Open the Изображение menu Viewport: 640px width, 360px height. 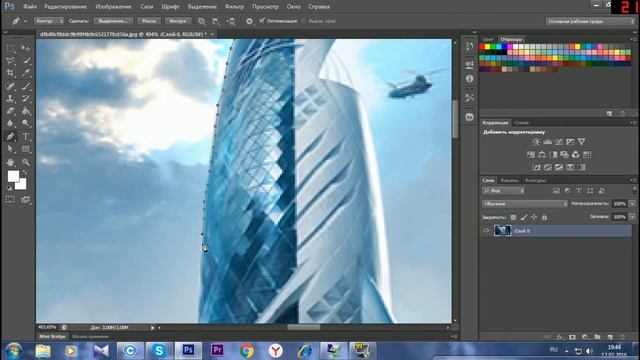pyautogui.click(x=113, y=7)
